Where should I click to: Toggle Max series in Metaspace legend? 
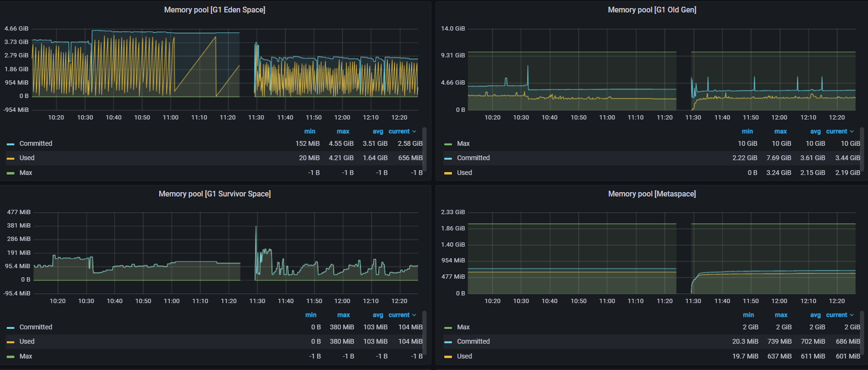463,327
